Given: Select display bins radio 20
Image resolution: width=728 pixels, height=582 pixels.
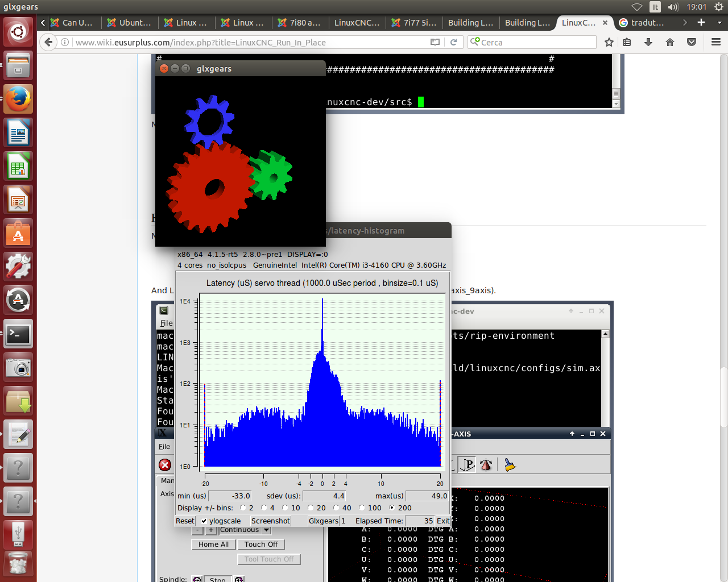Looking at the screenshot, I should (x=311, y=508).
